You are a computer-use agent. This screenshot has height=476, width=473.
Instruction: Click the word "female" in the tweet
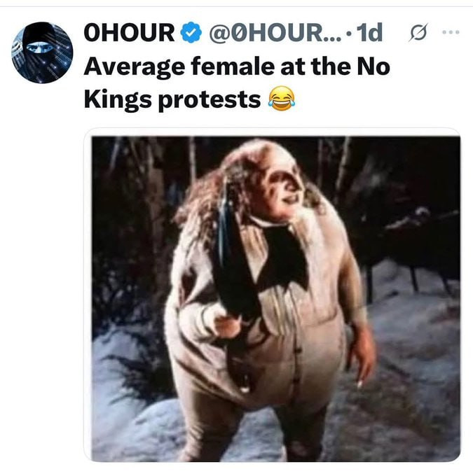point(233,66)
